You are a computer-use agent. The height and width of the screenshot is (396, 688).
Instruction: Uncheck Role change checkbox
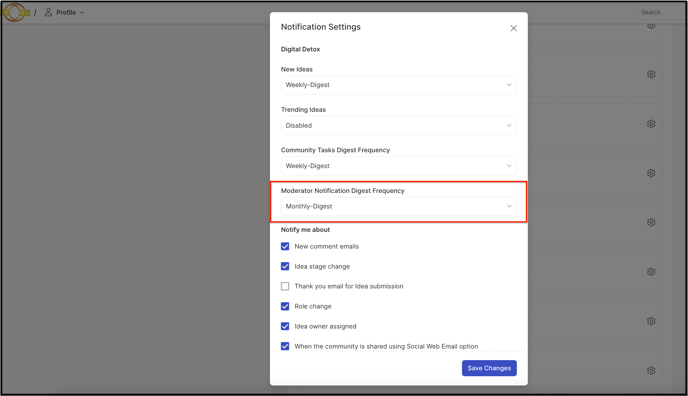285,306
